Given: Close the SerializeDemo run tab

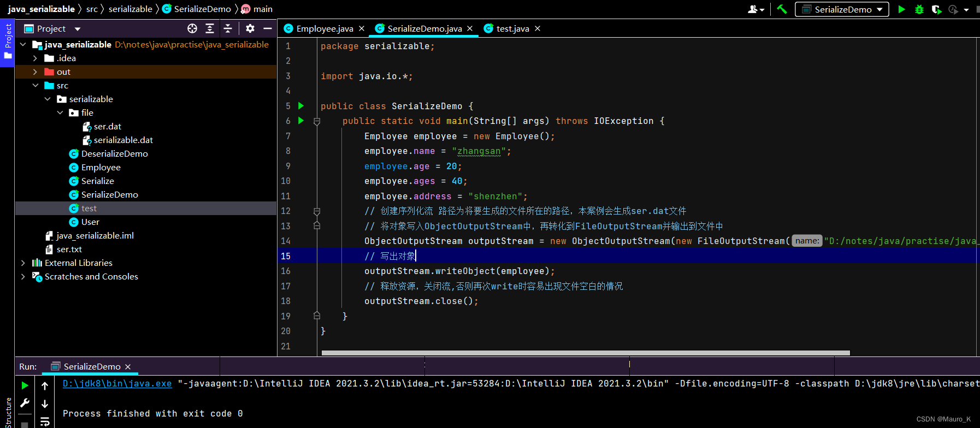Looking at the screenshot, I should 128,367.
